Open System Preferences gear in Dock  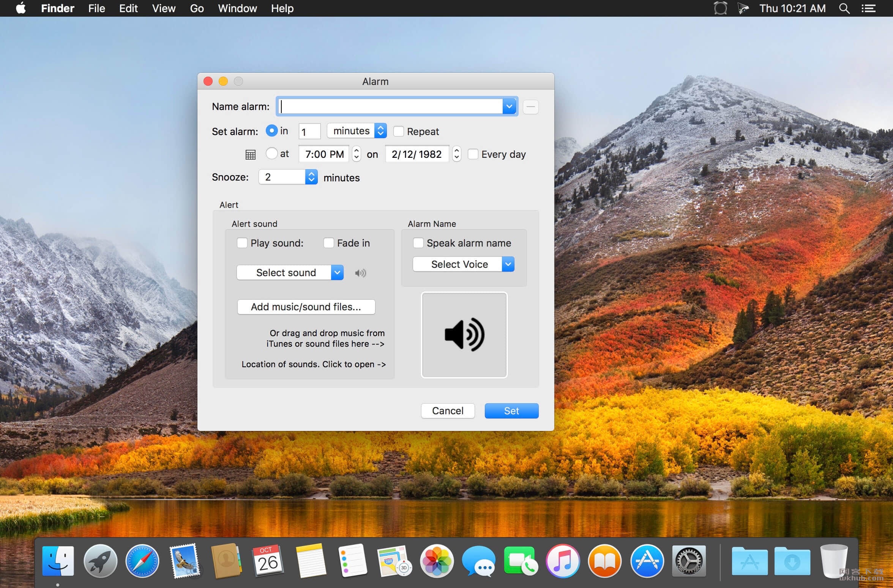(689, 561)
